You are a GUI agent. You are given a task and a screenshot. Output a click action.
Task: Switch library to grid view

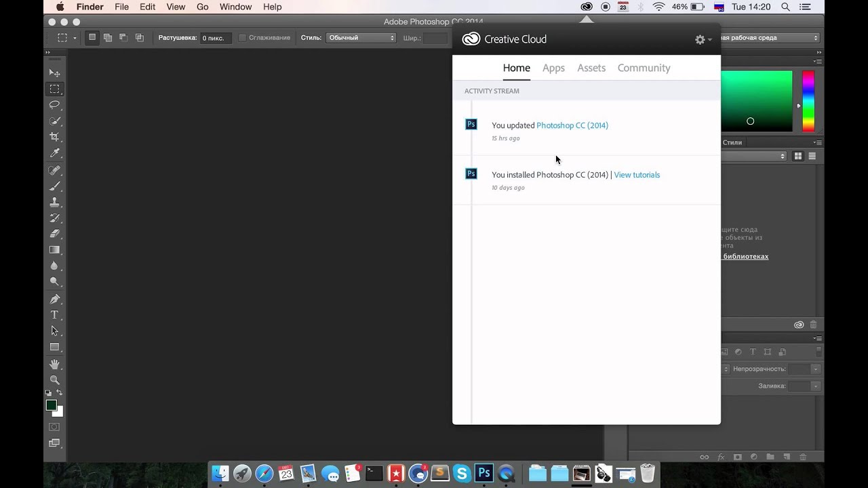(798, 156)
